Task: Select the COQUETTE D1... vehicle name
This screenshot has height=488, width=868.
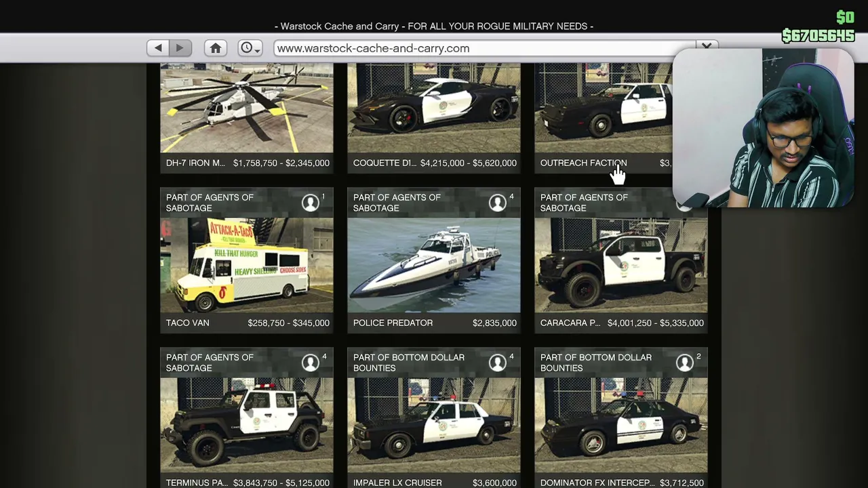Action: click(384, 163)
